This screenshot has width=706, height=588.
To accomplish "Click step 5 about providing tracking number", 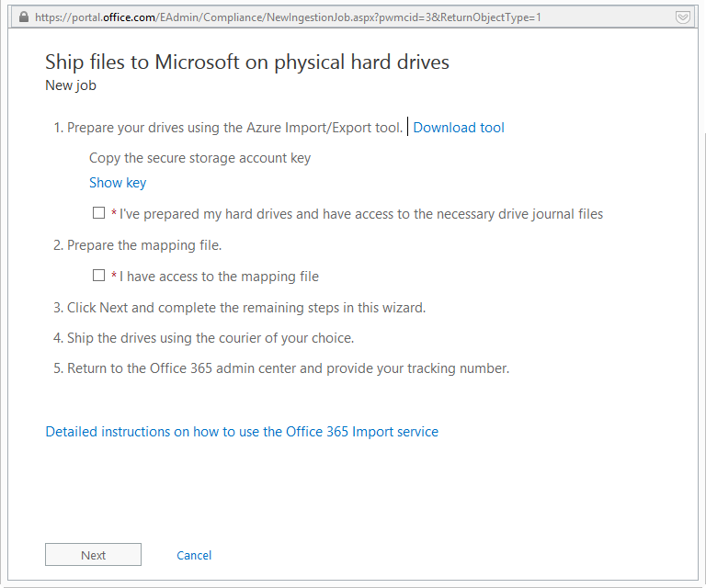I will click(x=281, y=368).
